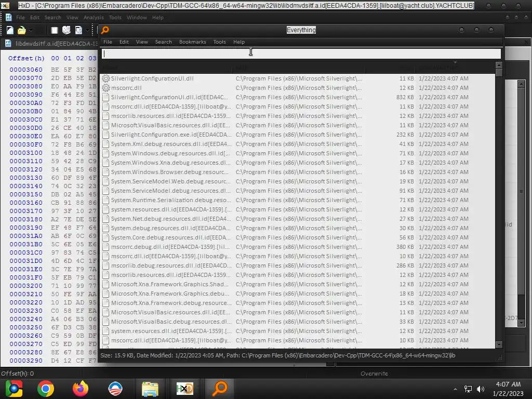The height and width of the screenshot is (399, 532).
Task: Open the HxD File menu
Action: (x=20, y=17)
